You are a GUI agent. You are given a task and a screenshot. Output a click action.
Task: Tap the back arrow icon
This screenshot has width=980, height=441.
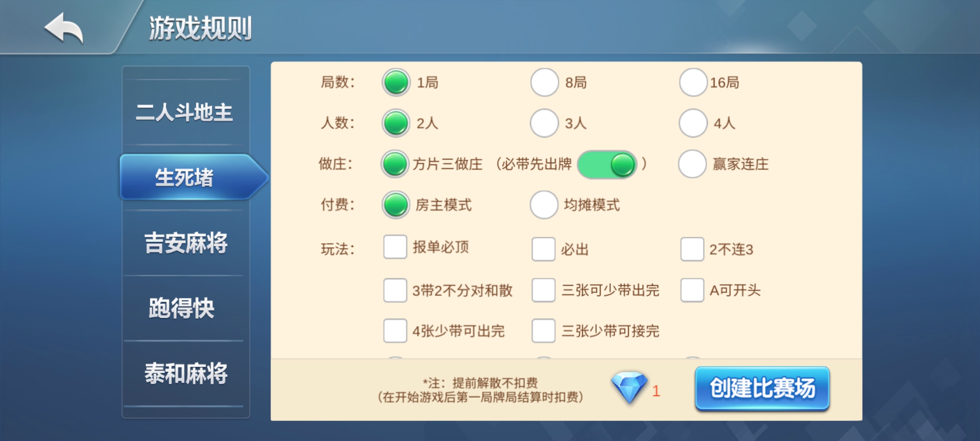(64, 27)
